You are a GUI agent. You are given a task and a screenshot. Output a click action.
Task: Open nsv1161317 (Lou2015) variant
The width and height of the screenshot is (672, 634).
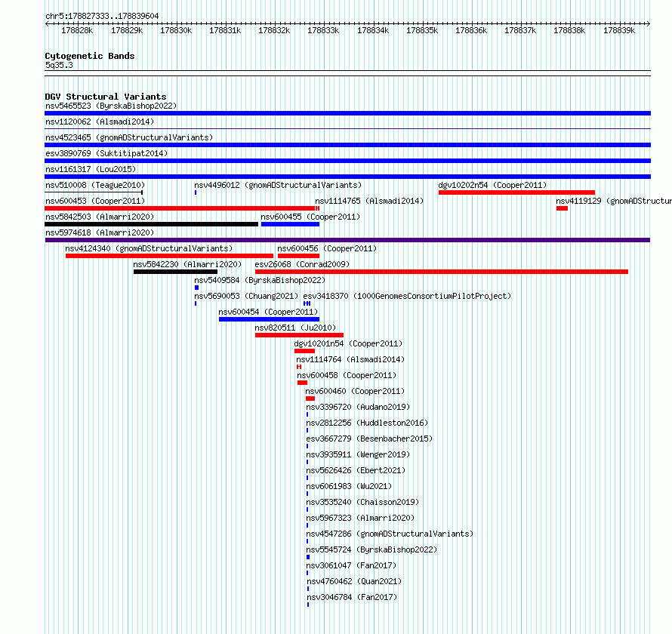(91, 169)
